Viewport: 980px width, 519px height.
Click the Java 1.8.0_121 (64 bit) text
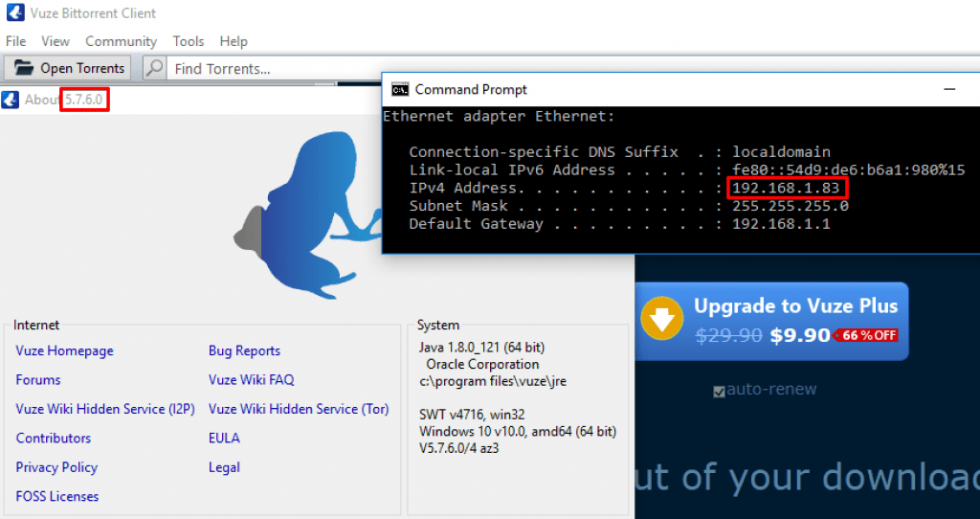481,347
